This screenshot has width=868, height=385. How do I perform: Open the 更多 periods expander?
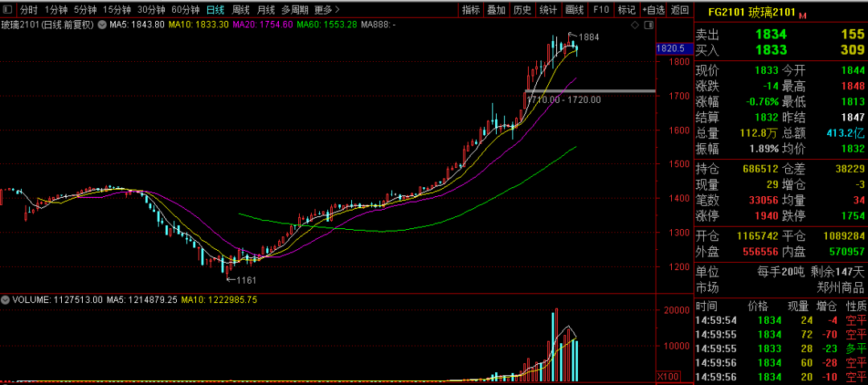(326, 10)
